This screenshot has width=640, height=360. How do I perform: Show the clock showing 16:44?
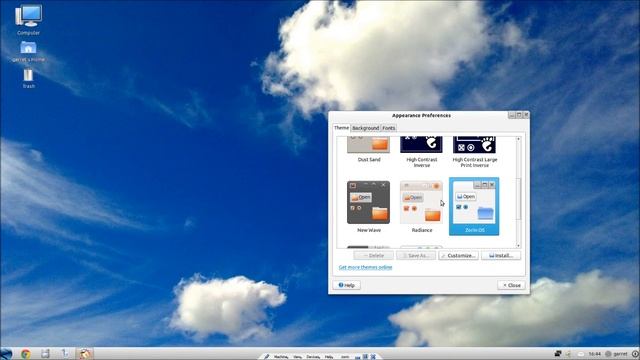[x=595, y=354]
